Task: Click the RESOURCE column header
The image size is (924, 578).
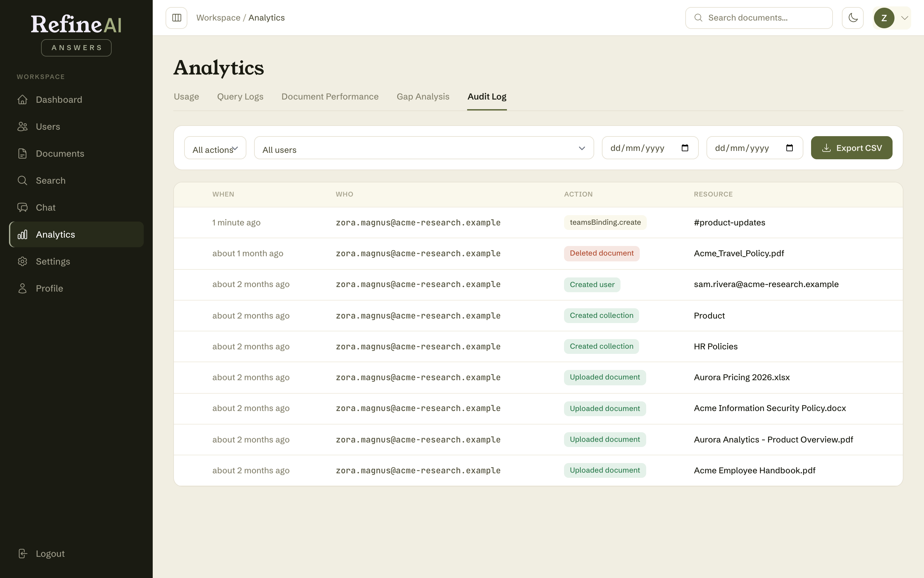Action: click(713, 194)
